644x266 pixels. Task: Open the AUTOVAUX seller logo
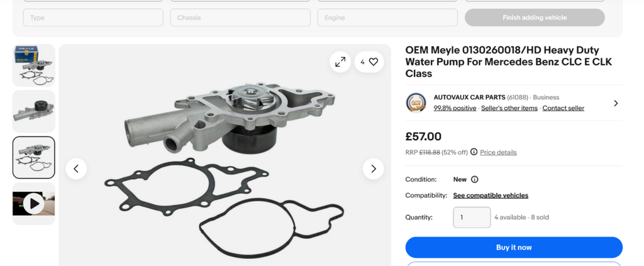click(x=416, y=103)
